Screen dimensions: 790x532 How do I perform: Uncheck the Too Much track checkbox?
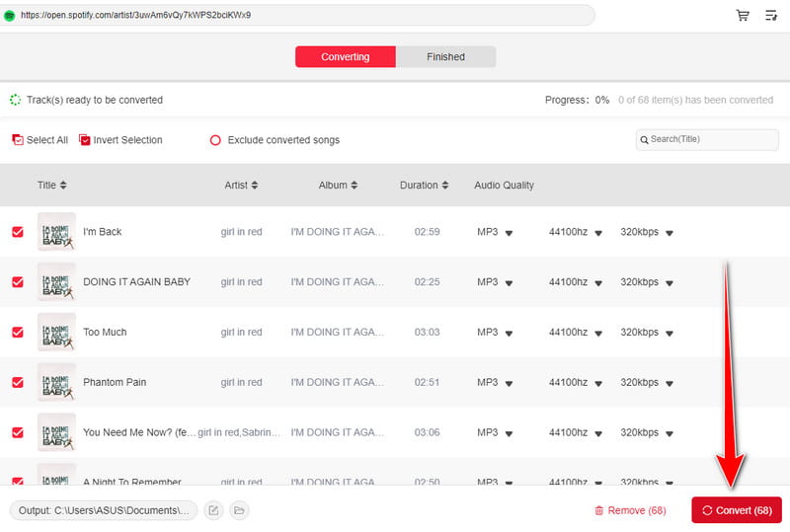tap(18, 333)
